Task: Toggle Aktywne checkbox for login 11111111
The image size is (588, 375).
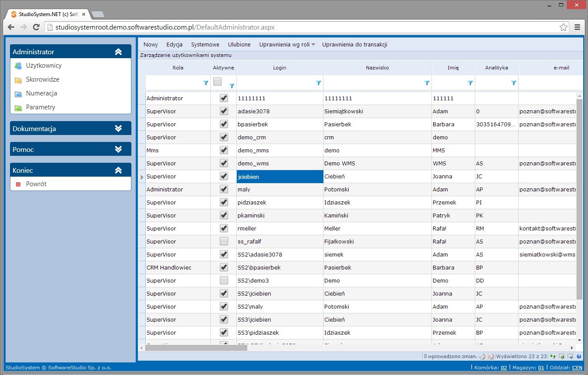Action: [x=224, y=98]
